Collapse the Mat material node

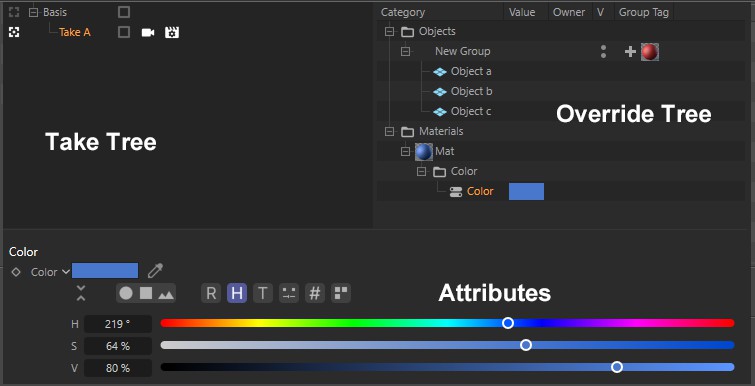[x=405, y=152]
